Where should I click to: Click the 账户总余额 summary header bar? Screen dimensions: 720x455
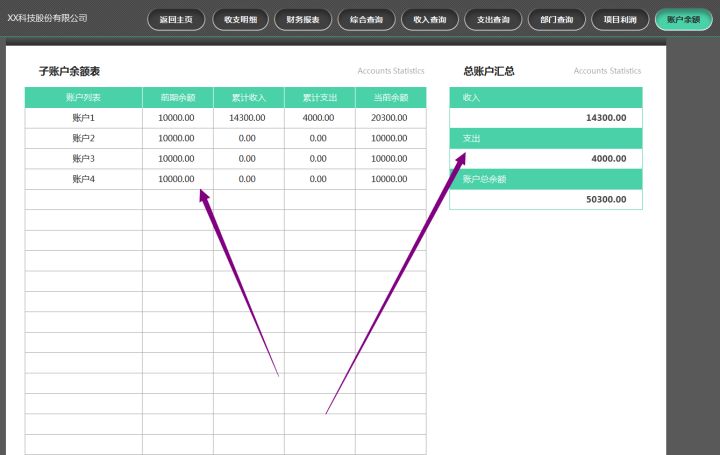[546, 179]
